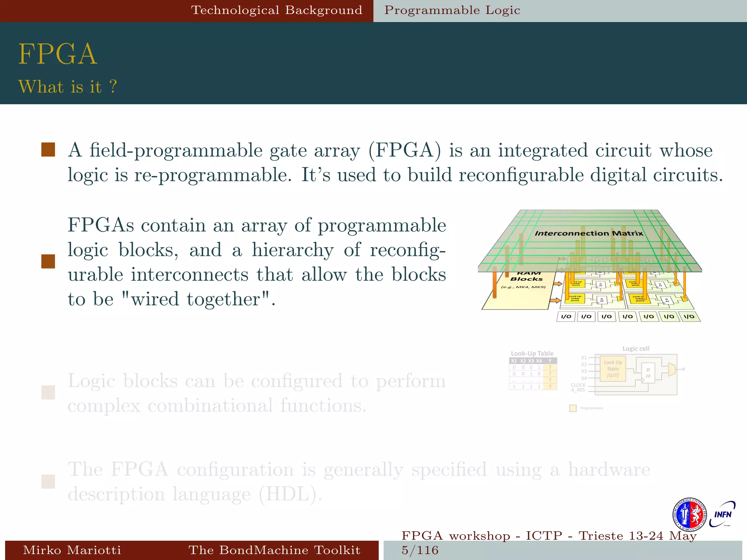Click the faded Logic cell diagram
Viewport: 747px width, 560px height.
(627, 371)
